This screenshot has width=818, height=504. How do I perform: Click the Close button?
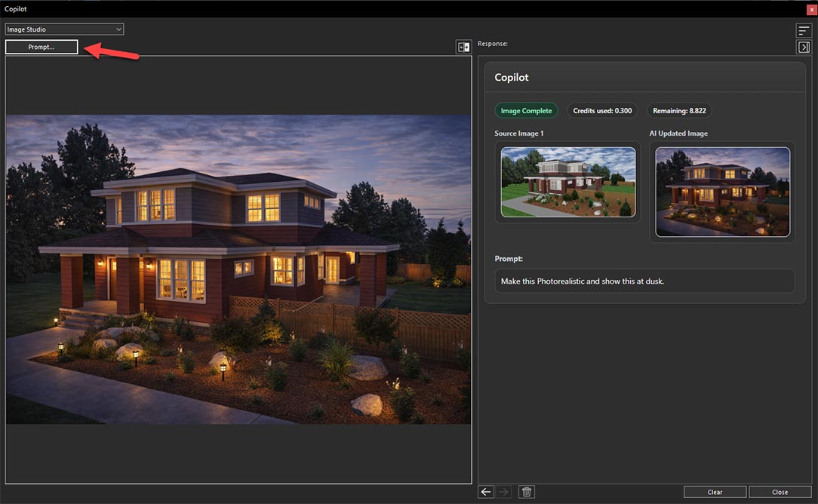(x=780, y=492)
